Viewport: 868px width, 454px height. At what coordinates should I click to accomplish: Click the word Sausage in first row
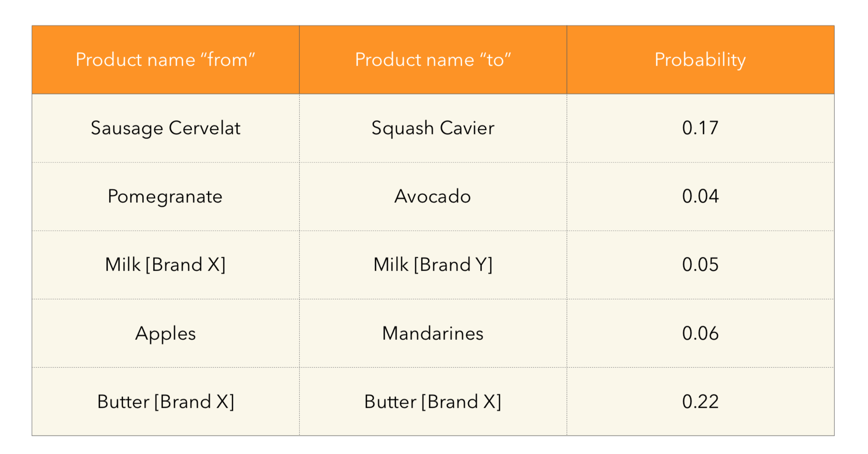127,128
